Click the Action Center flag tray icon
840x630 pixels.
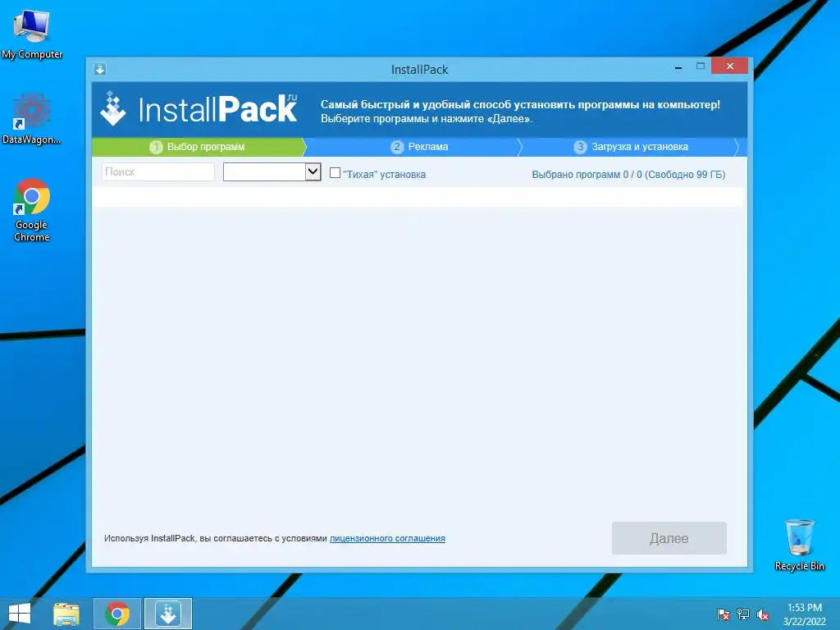pos(723,614)
